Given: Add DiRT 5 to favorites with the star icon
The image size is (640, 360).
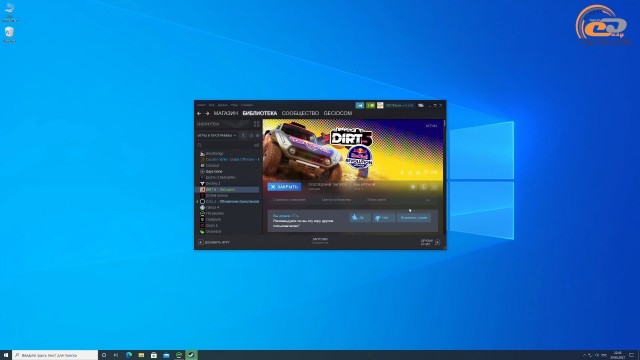Looking at the screenshot, I should [x=434, y=187].
